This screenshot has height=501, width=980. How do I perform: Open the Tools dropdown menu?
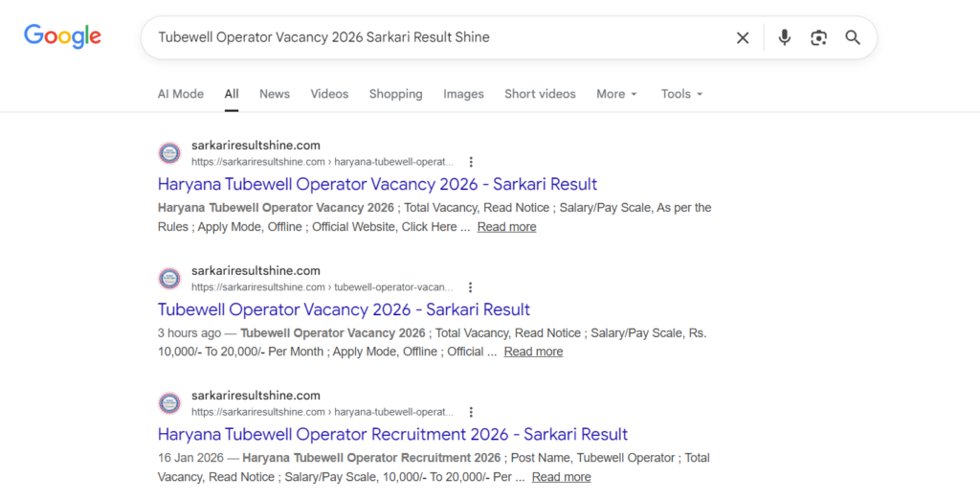pos(681,94)
